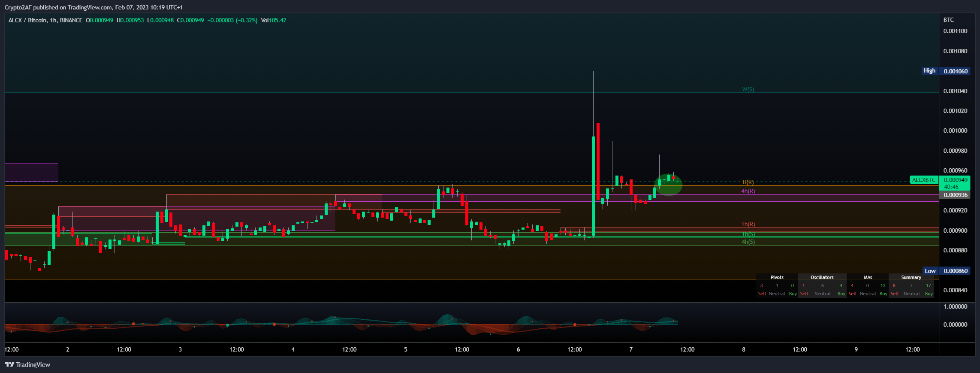
Task: Click the Vol105.42 volume readout
Action: click(x=274, y=20)
